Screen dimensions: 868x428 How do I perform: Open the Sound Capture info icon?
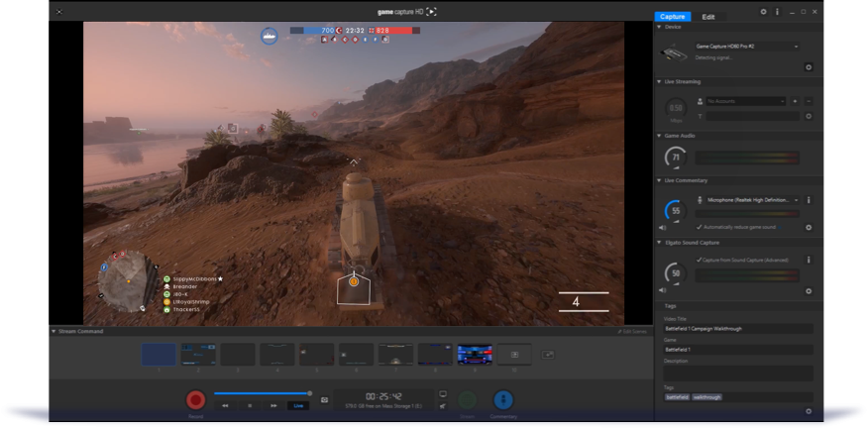pyautogui.click(x=809, y=260)
